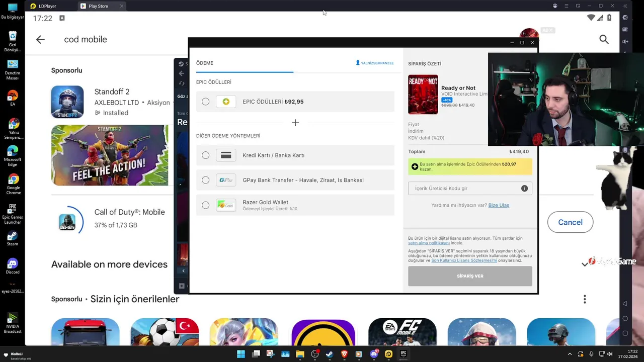Screen dimensions: 644x362
Task: Open the Geri Dönüşüm recycle bin icon
Action: point(13,41)
